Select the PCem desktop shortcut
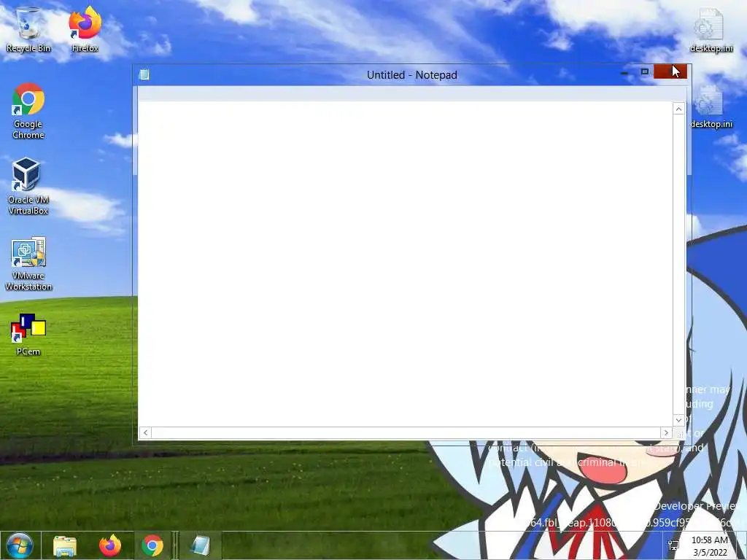 click(x=28, y=335)
